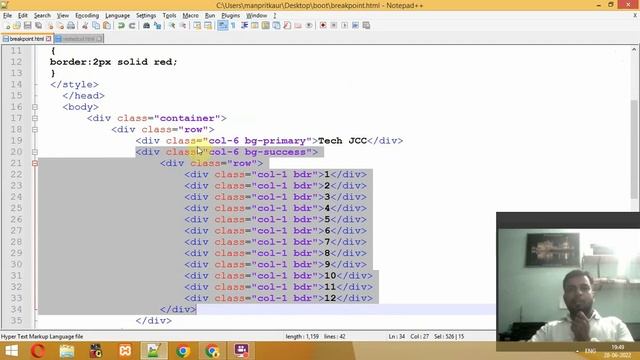640x360 pixels.
Task: Open the Encoding menu
Action: 87,16
